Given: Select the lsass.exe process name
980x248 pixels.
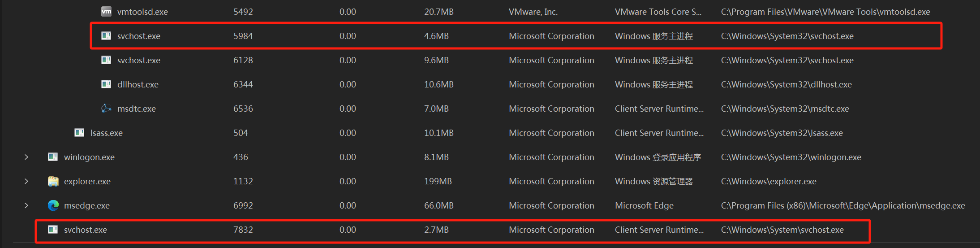Looking at the screenshot, I should pos(107,133).
